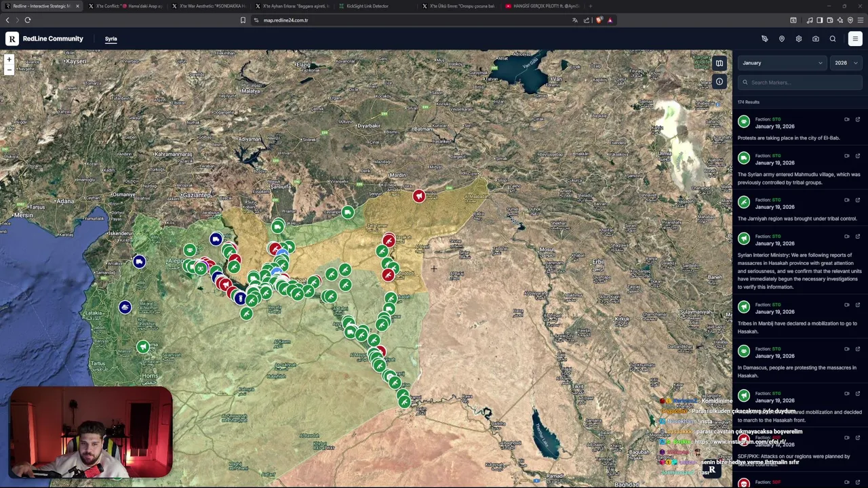The height and width of the screenshot is (488, 868).
Task: Expand the 2026 year dropdown
Action: click(x=846, y=63)
